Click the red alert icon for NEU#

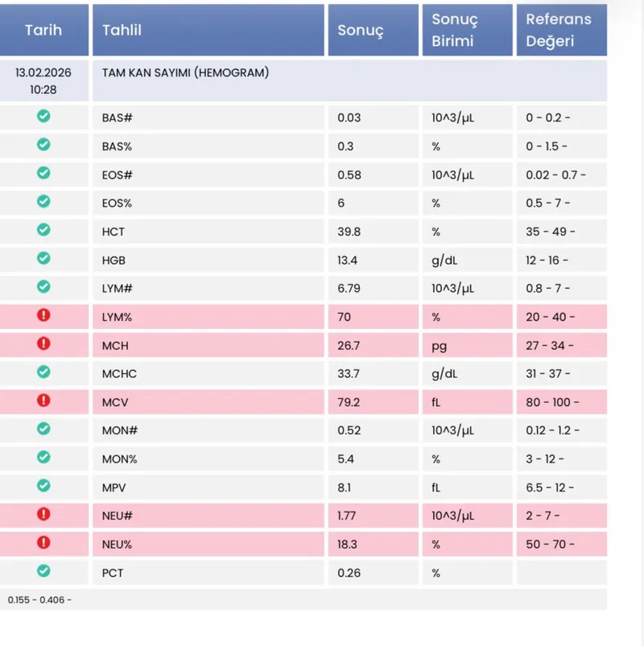tap(43, 513)
